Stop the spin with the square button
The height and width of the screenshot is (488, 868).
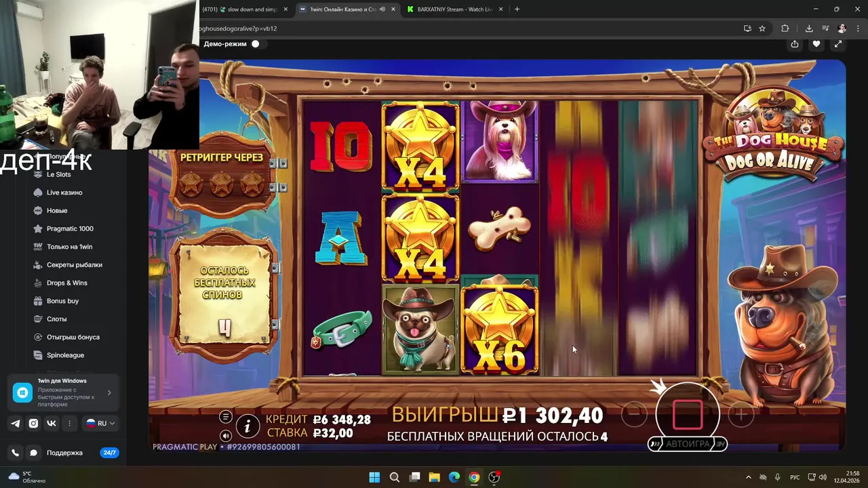688,415
